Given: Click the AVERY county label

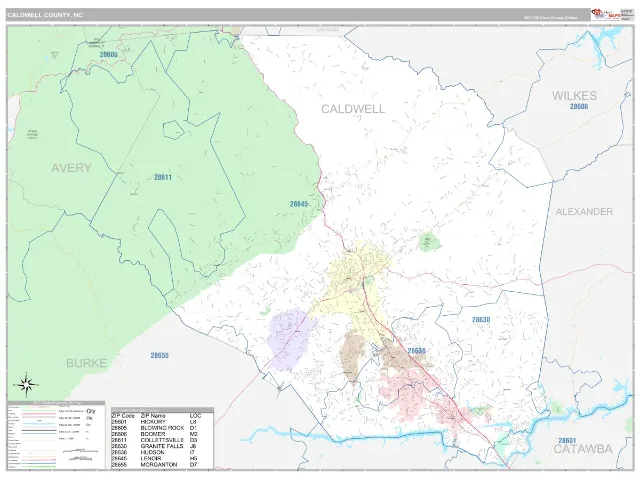Looking at the screenshot, I should (71, 168).
